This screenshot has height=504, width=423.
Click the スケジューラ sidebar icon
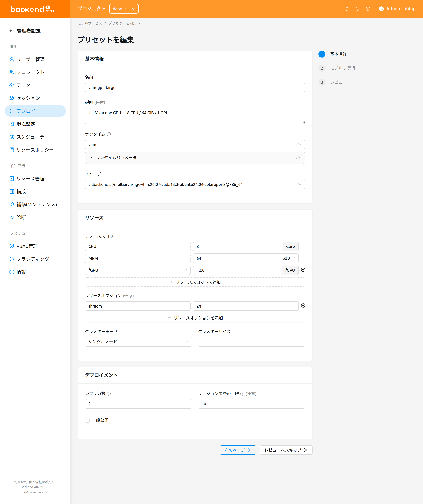pyautogui.click(x=11, y=137)
